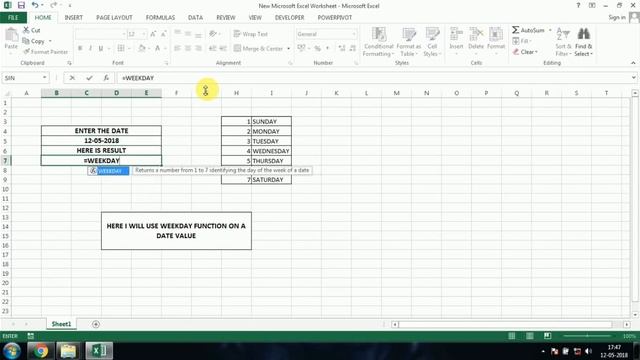Image resolution: width=640 pixels, height=360 pixels.
Task: Toggle Bold formatting
Action: pos(80,48)
